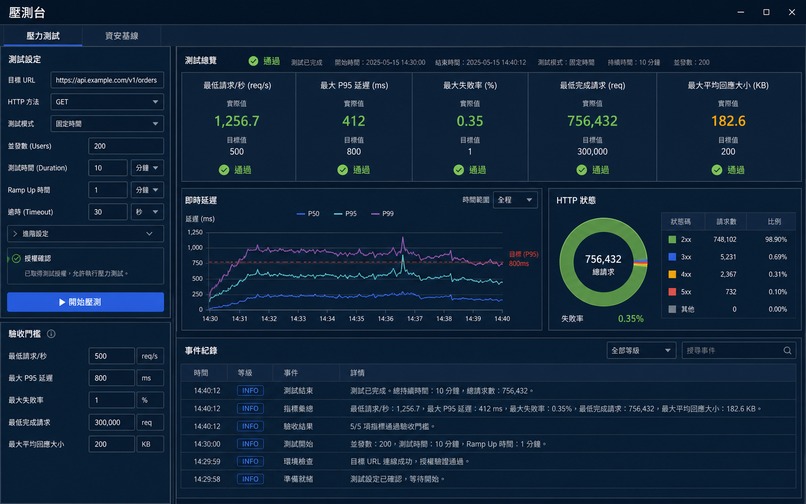Click the 最大失敗率 threshold field

tap(112, 400)
